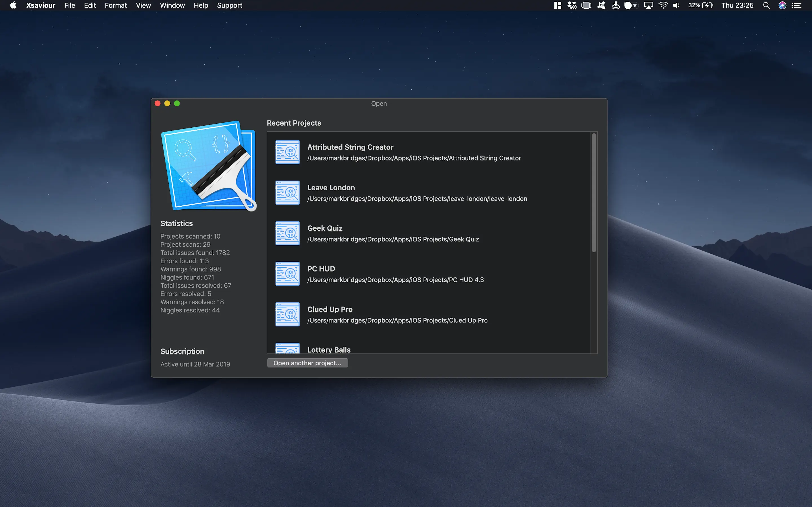Open Spotlight search in menu bar
812x507 pixels.
click(766, 5)
